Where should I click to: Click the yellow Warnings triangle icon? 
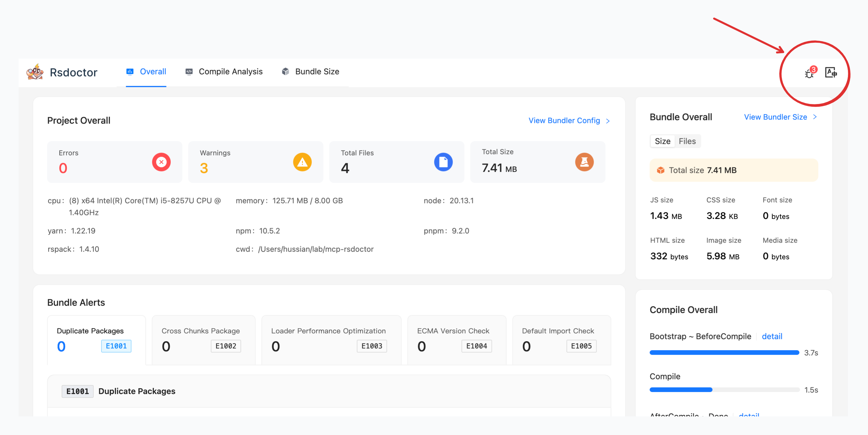(302, 162)
